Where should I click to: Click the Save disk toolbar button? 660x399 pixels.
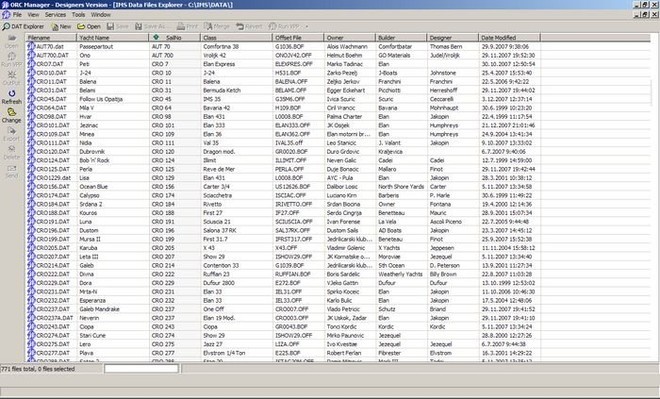coord(117,27)
